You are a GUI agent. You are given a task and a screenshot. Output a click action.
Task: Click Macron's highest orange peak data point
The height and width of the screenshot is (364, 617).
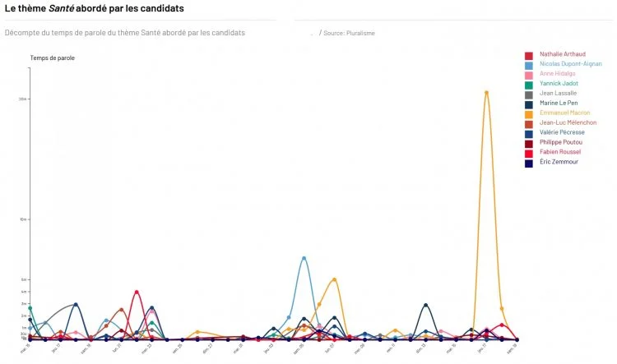(x=486, y=93)
